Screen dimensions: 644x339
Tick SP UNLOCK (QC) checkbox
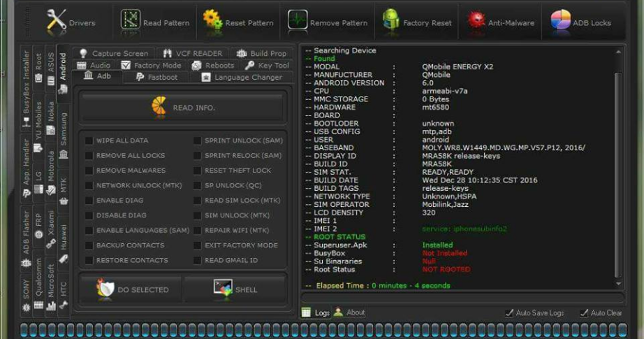click(198, 185)
